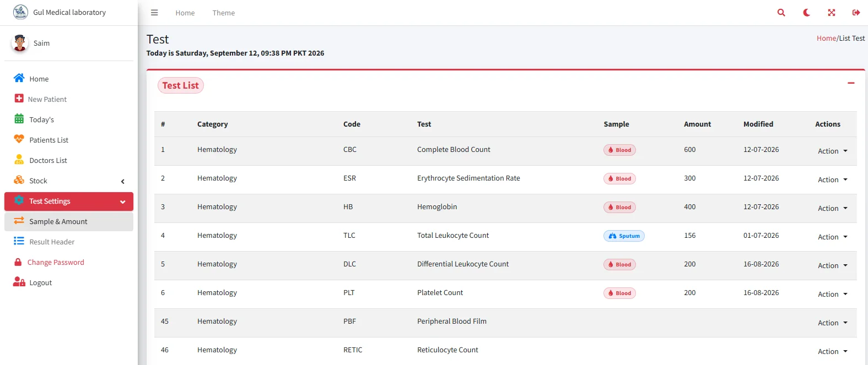Open the Theme menu in top navbar
This screenshot has width=868, height=365.
224,13
